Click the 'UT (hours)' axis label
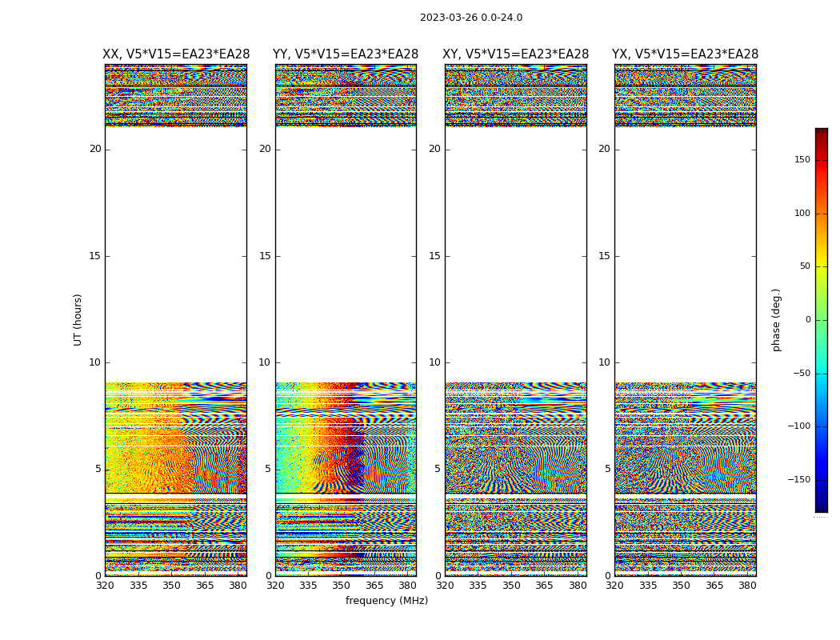This screenshot has width=840, height=640. point(78,320)
